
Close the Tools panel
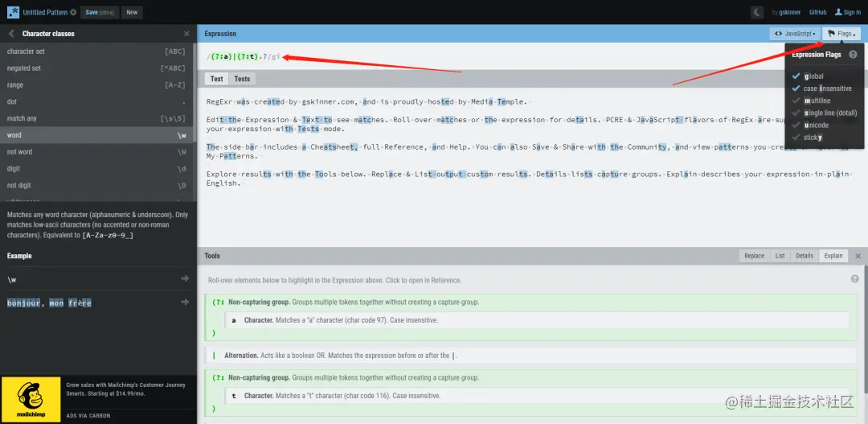pos(858,256)
